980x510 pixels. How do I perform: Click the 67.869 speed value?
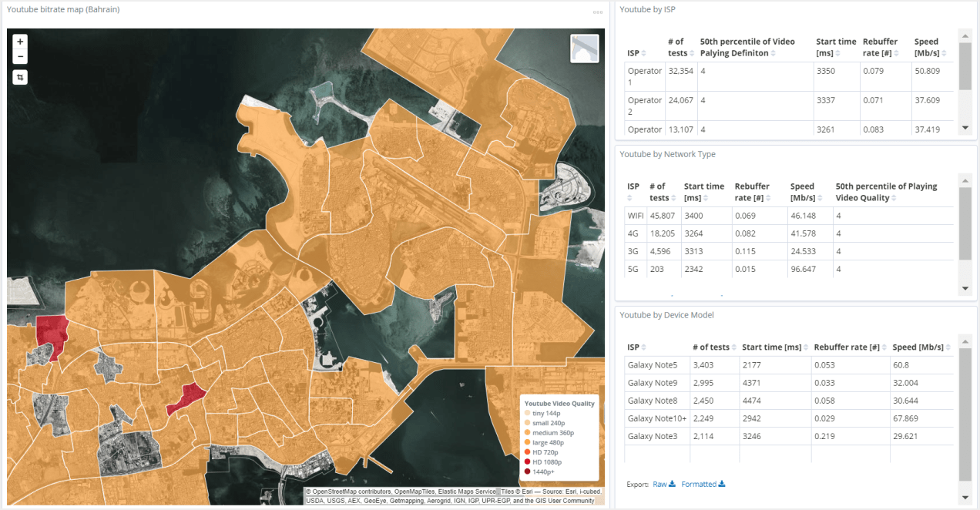[x=905, y=418]
